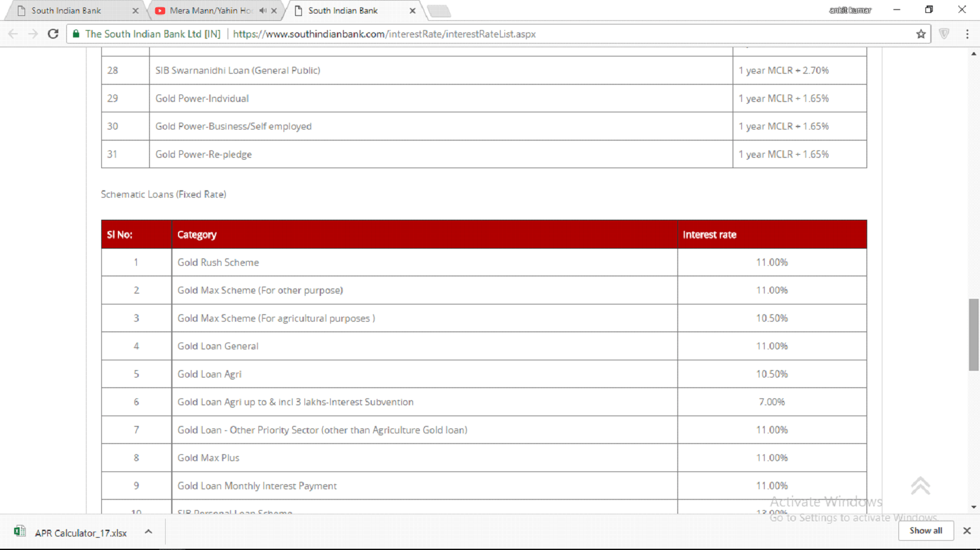Select 'Gold Rush Scheme' row text
This screenshot has height=550, width=980.
[218, 262]
